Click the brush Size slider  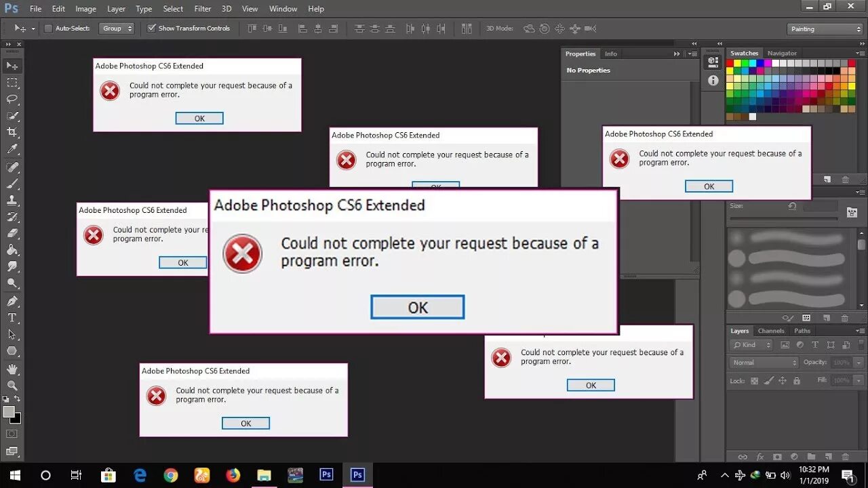[x=784, y=219]
